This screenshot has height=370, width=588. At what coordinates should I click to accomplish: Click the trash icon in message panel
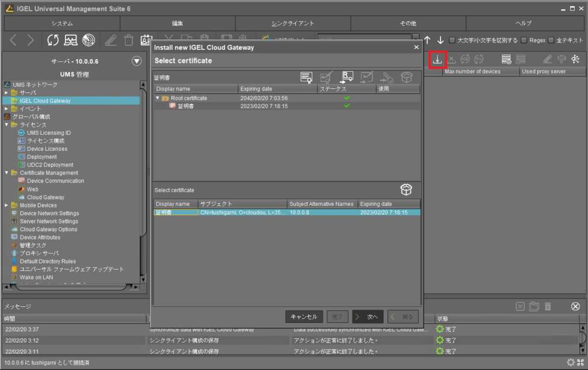(548, 306)
